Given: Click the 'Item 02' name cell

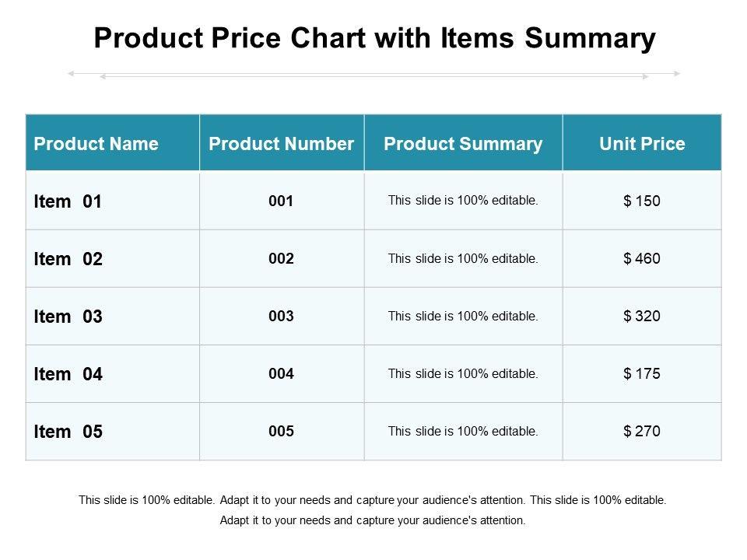Looking at the screenshot, I should [x=68, y=259].
